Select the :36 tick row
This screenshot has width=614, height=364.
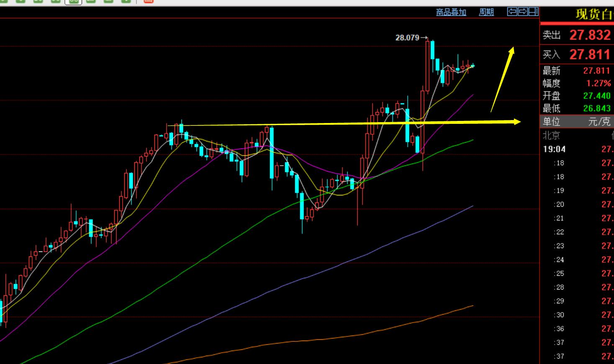(577, 328)
